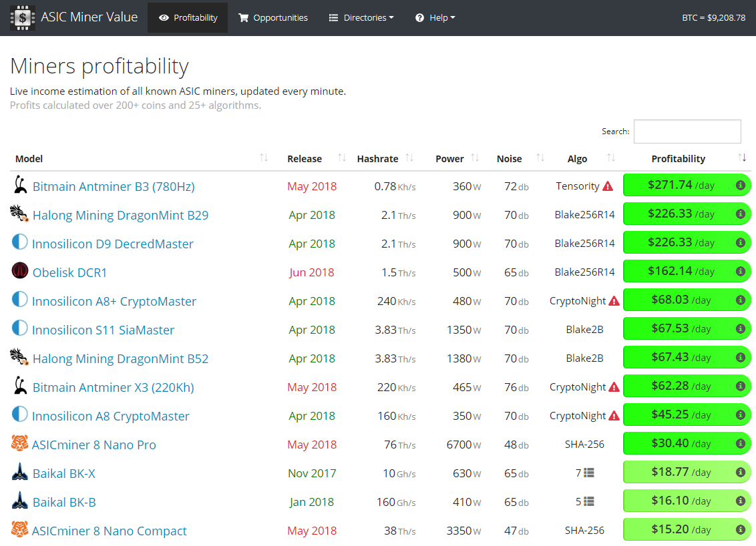This screenshot has height=546, width=756.
Task: Click the $30.40/day profitability button
Action: click(687, 443)
